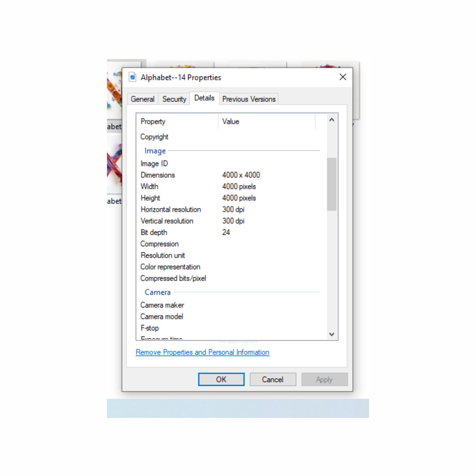Select the Bit depth property label
Image resolution: width=476 pixels, height=476 pixels.
pyautogui.click(x=154, y=232)
